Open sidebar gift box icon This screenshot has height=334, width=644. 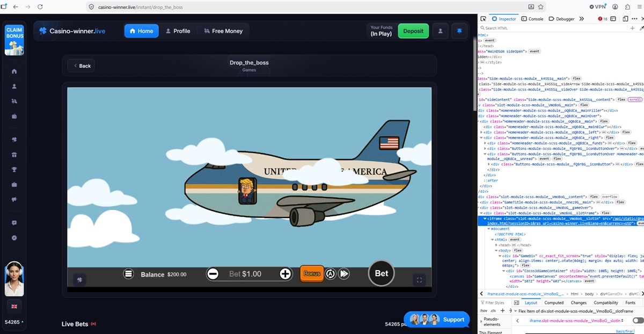point(14,155)
